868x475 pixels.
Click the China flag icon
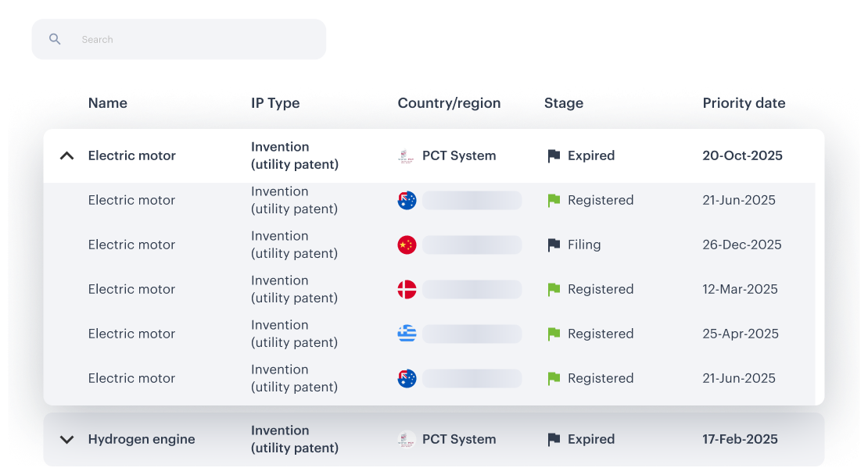pyautogui.click(x=407, y=245)
